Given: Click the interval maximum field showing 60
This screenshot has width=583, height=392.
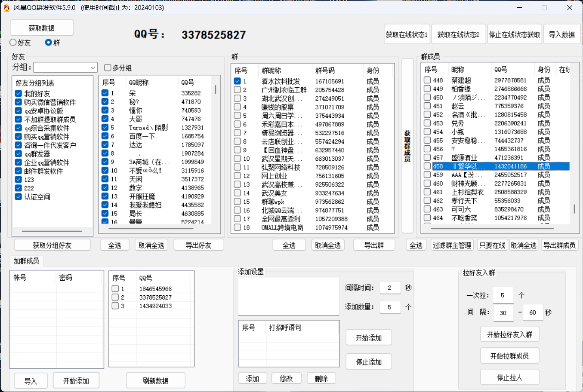Looking at the screenshot, I should pyautogui.click(x=533, y=312).
